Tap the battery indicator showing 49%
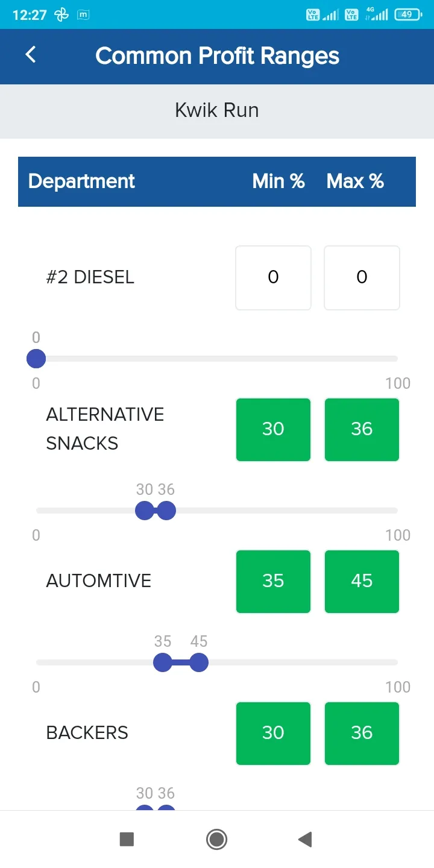 pos(409,14)
